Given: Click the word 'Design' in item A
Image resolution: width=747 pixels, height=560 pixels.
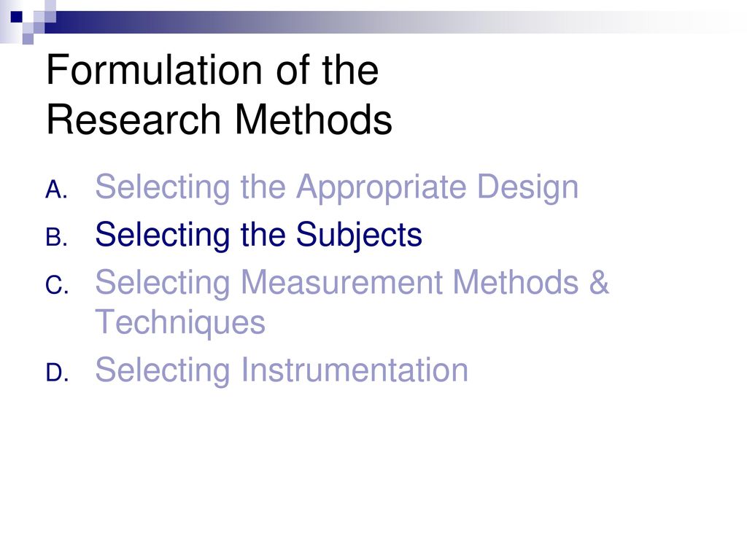Looking at the screenshot, I should [528, 189].
